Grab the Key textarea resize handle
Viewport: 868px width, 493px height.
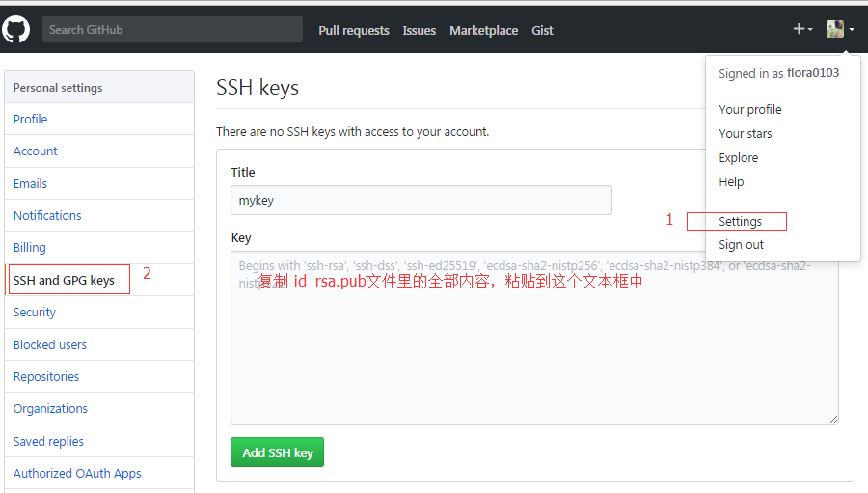point(833,419)
